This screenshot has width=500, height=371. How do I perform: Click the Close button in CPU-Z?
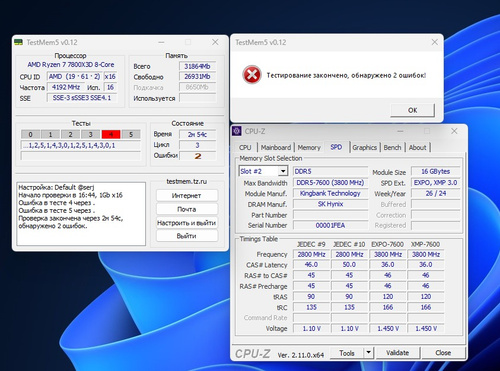(x=443, y=353)
